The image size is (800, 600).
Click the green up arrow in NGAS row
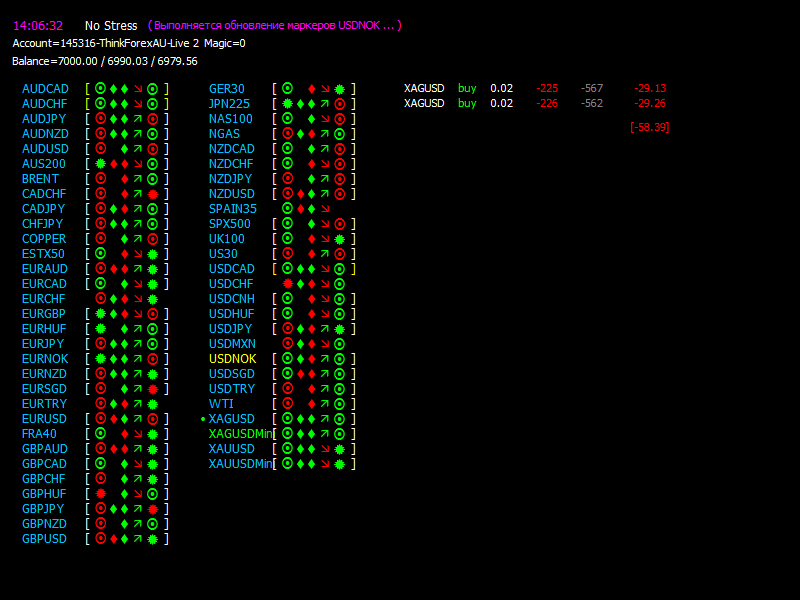click(x=325, y=134)
